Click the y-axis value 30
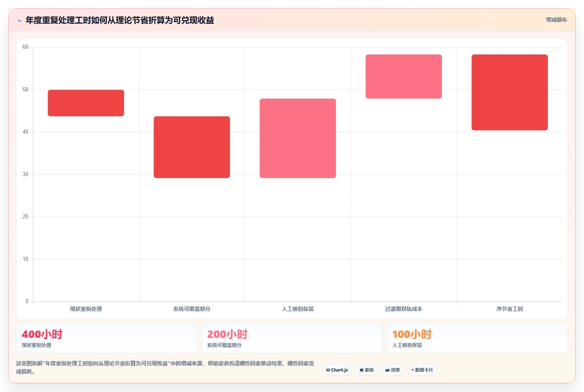 [x=25, y=174]
